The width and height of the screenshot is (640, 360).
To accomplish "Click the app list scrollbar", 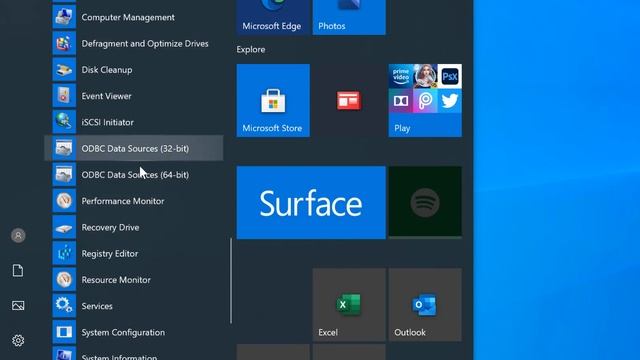I will [x=231, y=281].
